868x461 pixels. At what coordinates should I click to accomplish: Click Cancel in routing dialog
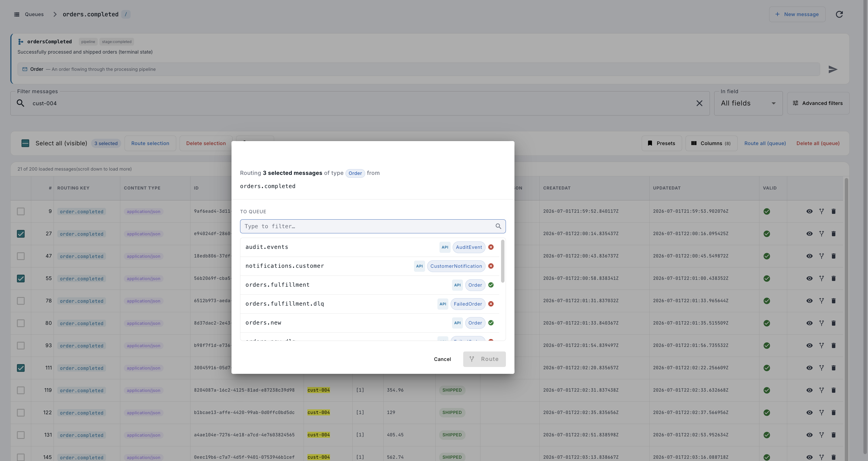pyautogui.click(x=442, y=359)
